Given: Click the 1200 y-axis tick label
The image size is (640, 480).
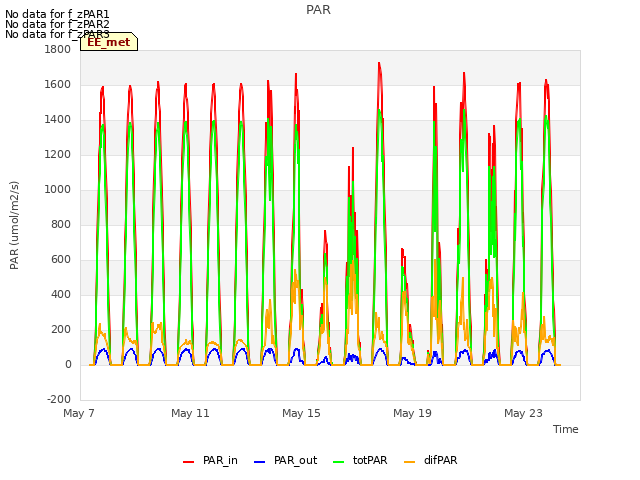Looking at the screenshot, I should (x=58, y=155).
